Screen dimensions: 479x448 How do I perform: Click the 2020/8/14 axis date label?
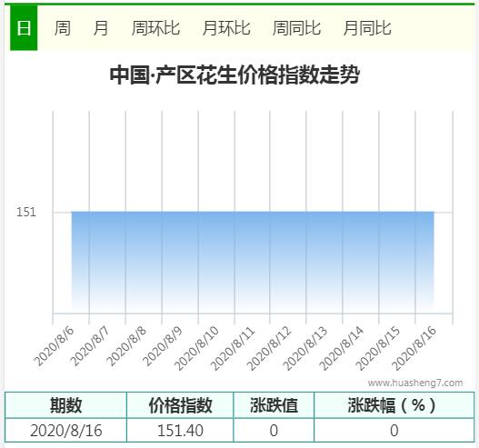coord(342,348)
